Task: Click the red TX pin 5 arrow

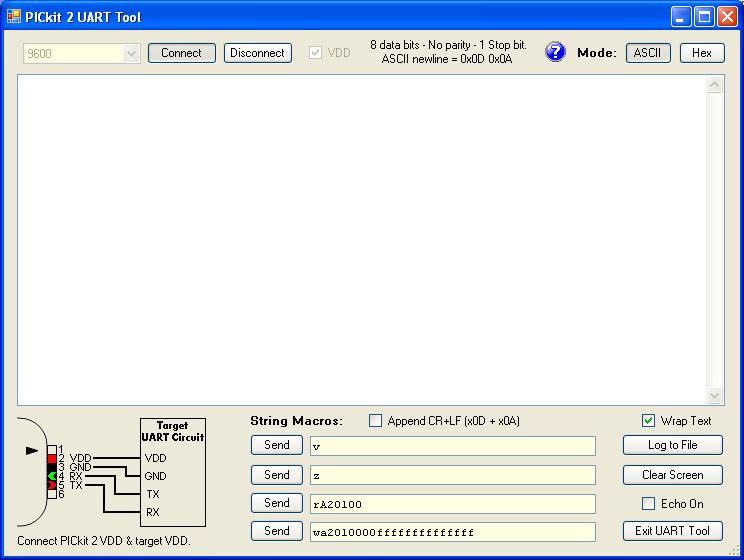Action: (x=52, y=485)
